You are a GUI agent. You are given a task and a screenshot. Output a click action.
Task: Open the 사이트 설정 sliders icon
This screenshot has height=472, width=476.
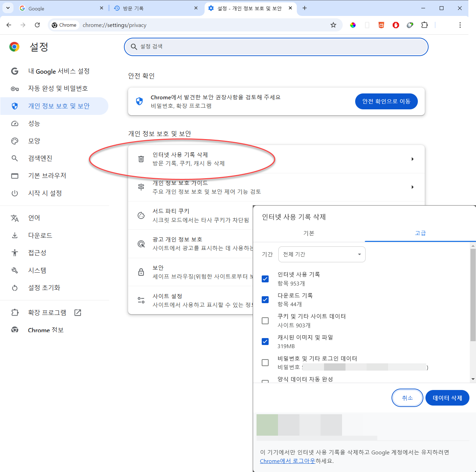coord(141,300)
